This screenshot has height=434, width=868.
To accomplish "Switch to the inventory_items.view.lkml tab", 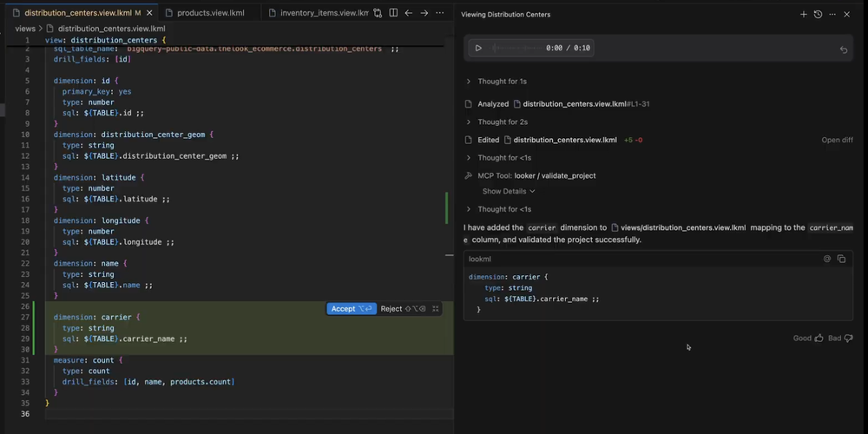I will [324, 13].
